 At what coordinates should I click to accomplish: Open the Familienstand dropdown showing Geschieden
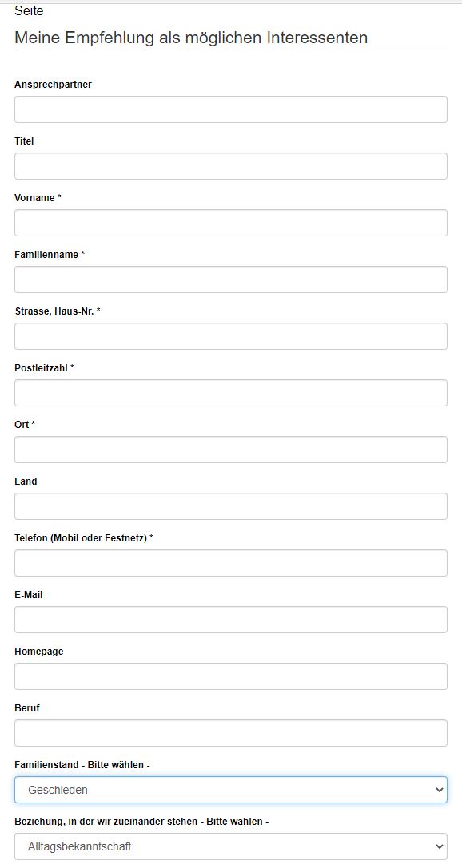click(x=230, y=790)
